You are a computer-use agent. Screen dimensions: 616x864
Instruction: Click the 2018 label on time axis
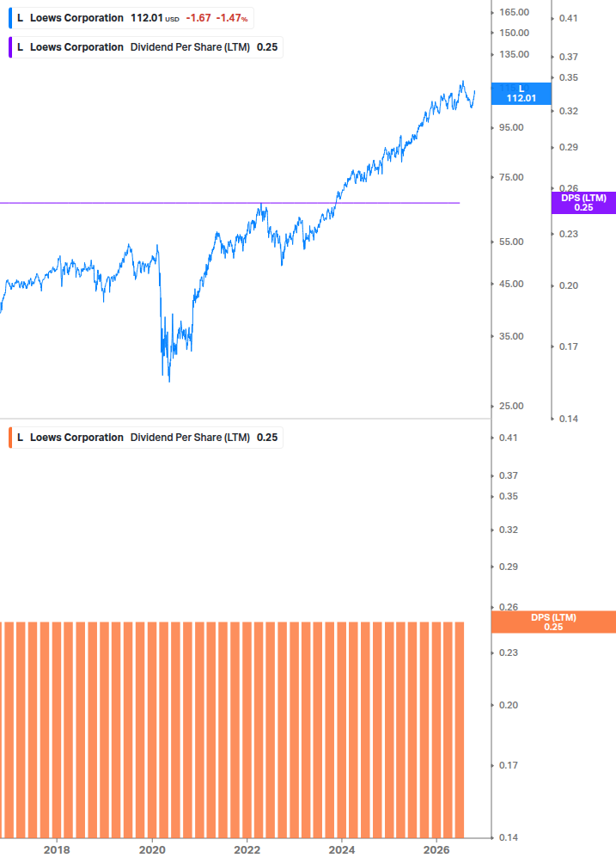(x=57, y=850)
